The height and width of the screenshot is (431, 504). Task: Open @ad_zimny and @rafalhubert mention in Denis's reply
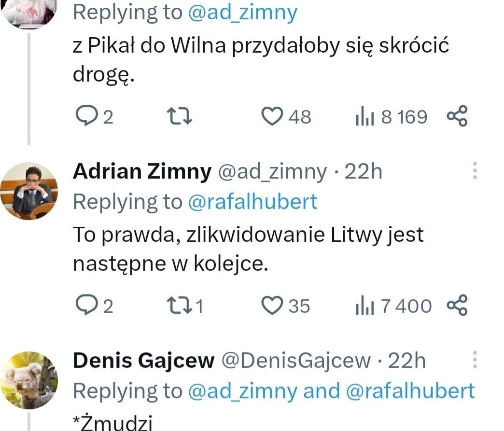331,391
